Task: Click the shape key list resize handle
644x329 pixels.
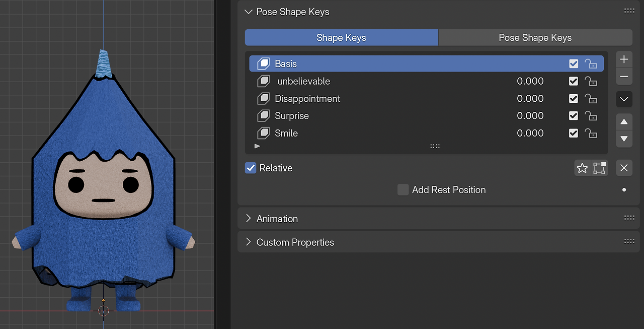Action: click(x=435, y=146)
